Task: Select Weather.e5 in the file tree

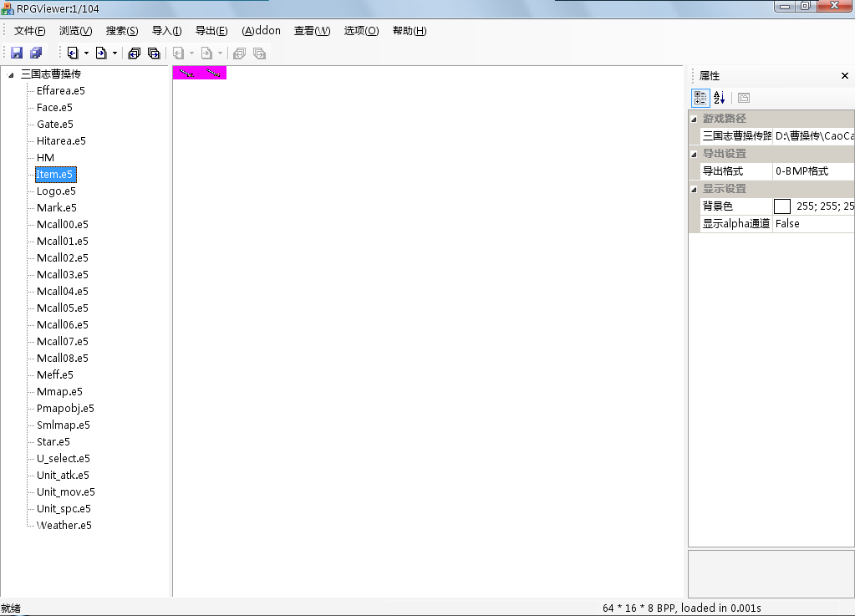Action: (x=64, y=525)
